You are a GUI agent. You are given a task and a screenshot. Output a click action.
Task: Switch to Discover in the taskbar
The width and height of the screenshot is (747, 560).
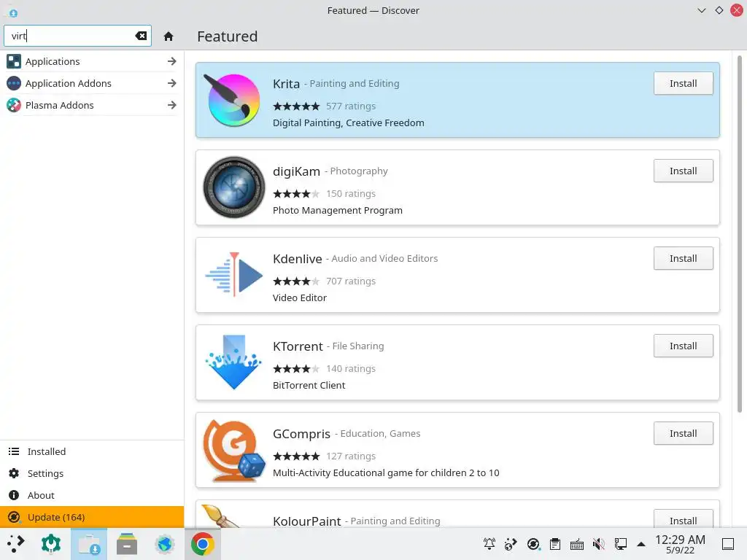coord(89,544)
